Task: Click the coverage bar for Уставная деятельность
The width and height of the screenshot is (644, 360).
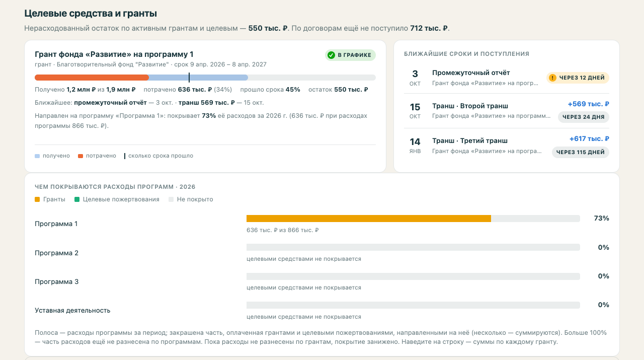Action: pyautogui.click(x=413, y=305)
